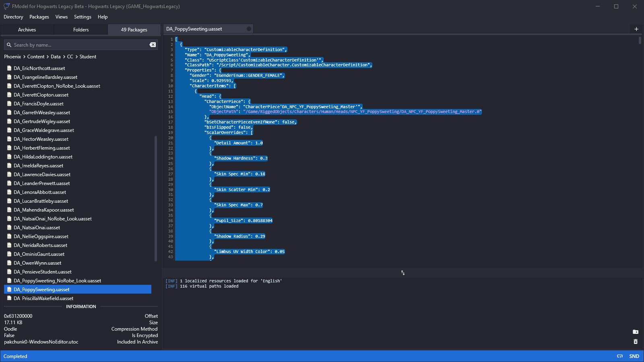Click the pakchunk0-WindowsNoEditor.utoc archive value
The height and width of the screenshot is (362, 644).
point(41,342)
